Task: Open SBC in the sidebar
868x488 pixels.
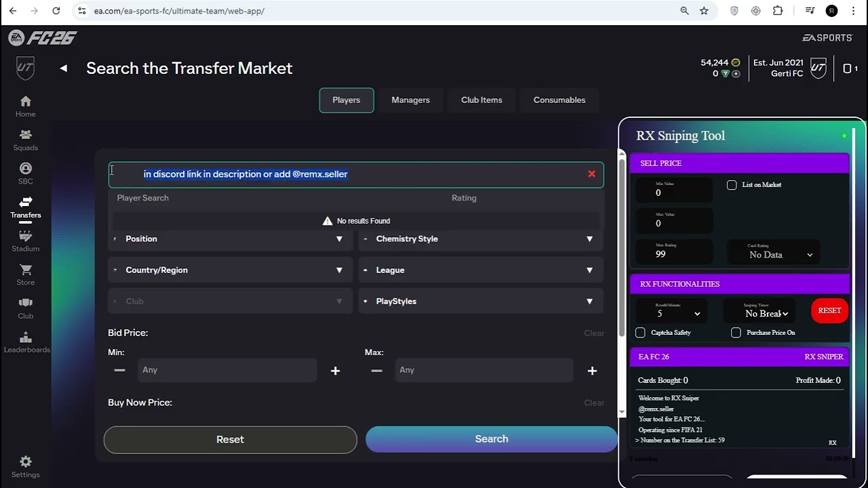Action: (x=25, y=174)
